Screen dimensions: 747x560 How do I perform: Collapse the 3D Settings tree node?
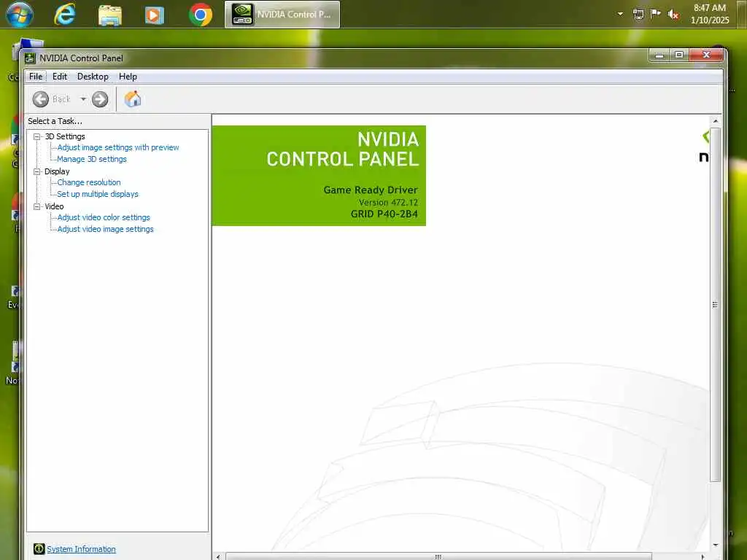point(36,136)
